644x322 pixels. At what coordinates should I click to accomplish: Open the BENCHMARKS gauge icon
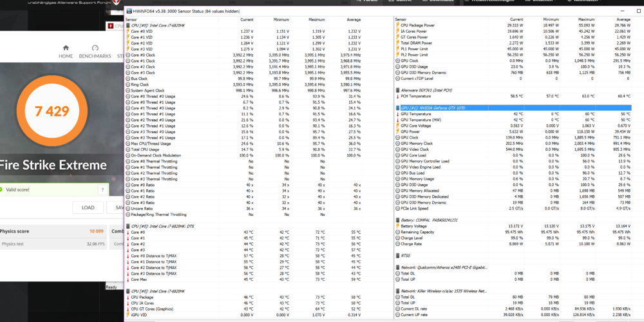(95, 48)
